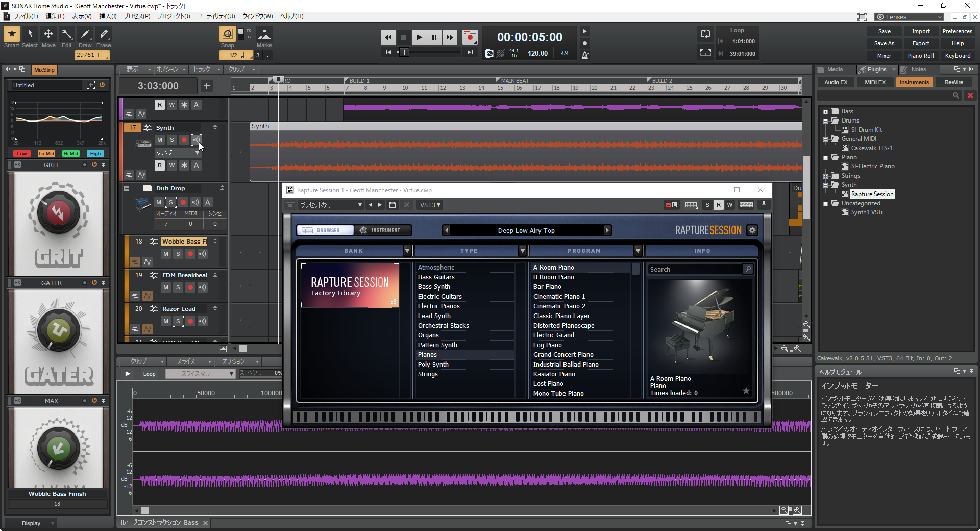The width and height of the screenshot is (980, 531).
Task: Open the Lenses dropdown
Action: 909,17
